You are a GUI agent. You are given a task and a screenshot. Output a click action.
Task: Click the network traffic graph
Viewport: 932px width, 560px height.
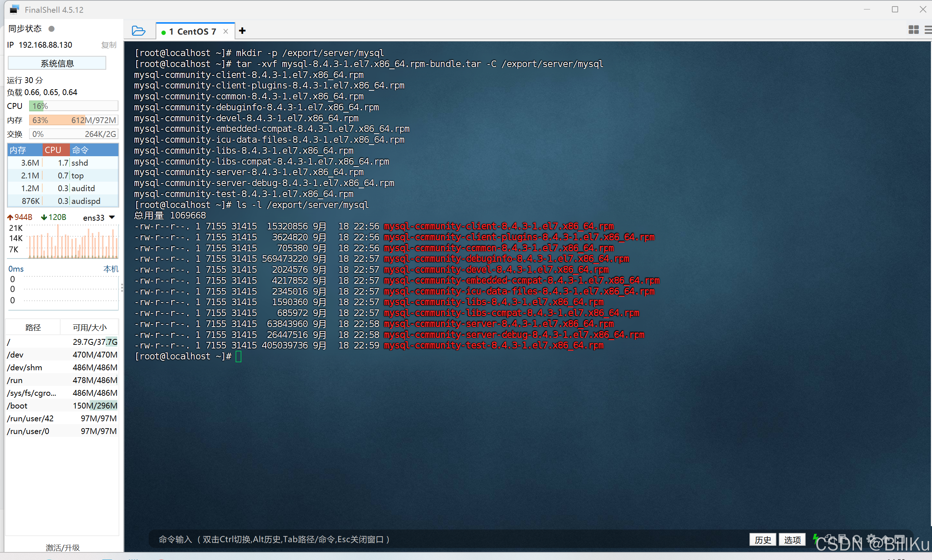click(x=74, y=241)
